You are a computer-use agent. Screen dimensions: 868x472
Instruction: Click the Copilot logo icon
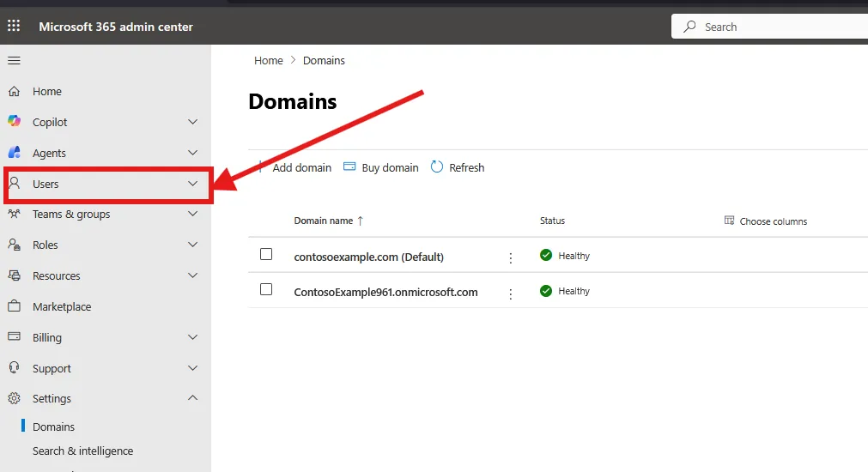point(14,121)
